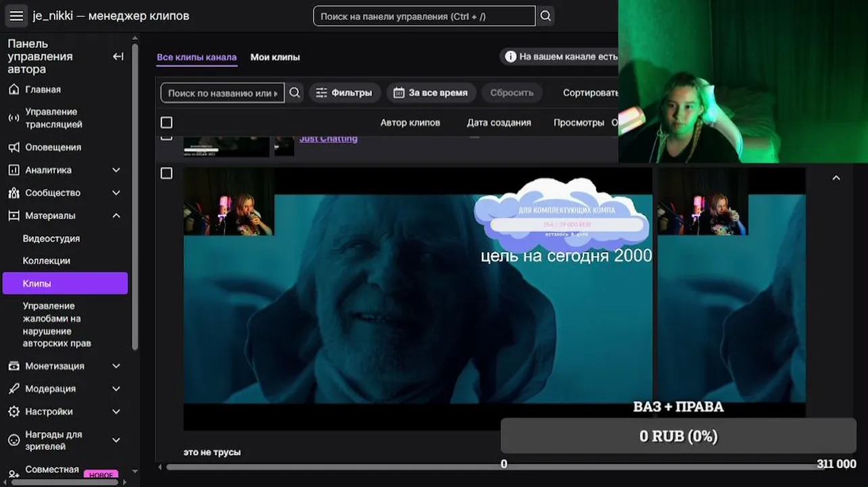The image size is (868, 487).
Task: Expand the Сообщество section
Action: (116, 193)
